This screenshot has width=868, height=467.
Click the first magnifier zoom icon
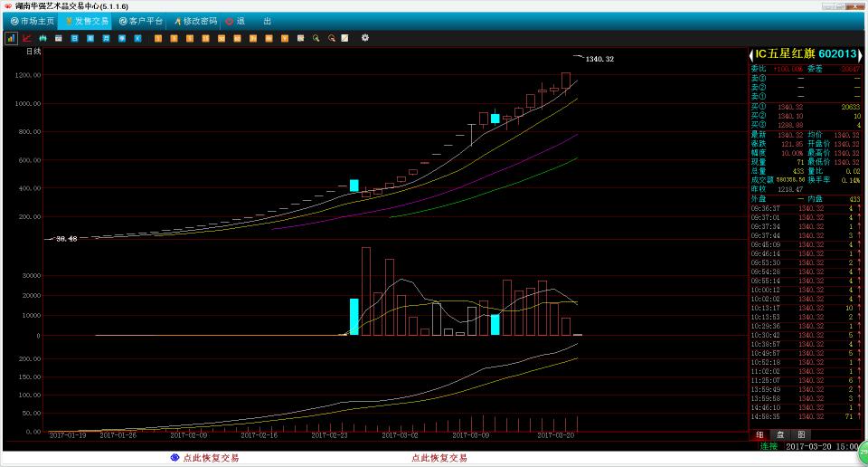tap(316, 38)
